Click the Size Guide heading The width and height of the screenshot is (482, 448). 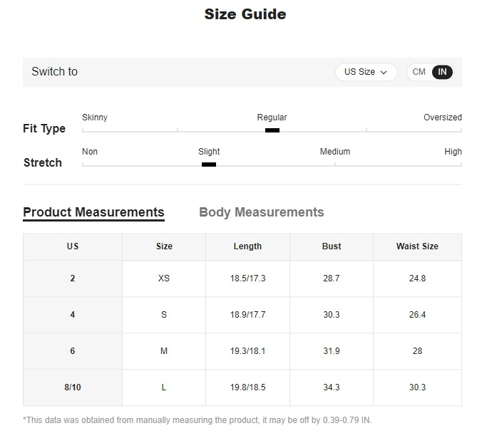click(245, 14)
